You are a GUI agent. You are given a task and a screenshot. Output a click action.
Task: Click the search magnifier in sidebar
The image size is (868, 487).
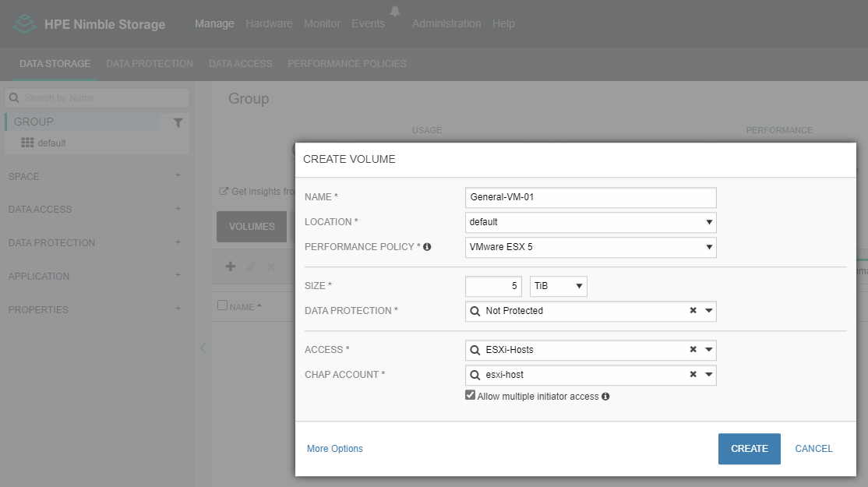[14, 98]
